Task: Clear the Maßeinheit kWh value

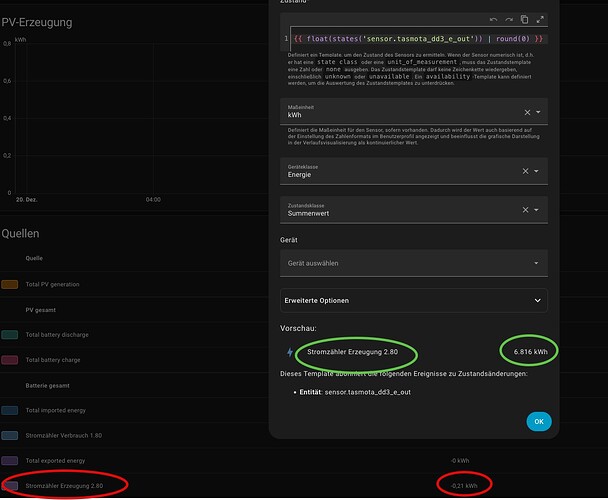Action: click(527, 112)
